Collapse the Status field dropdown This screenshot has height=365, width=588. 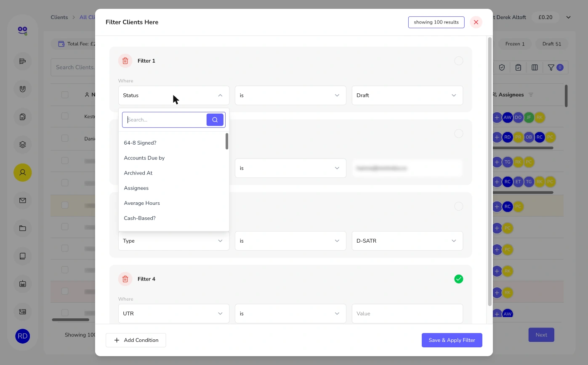174,95
